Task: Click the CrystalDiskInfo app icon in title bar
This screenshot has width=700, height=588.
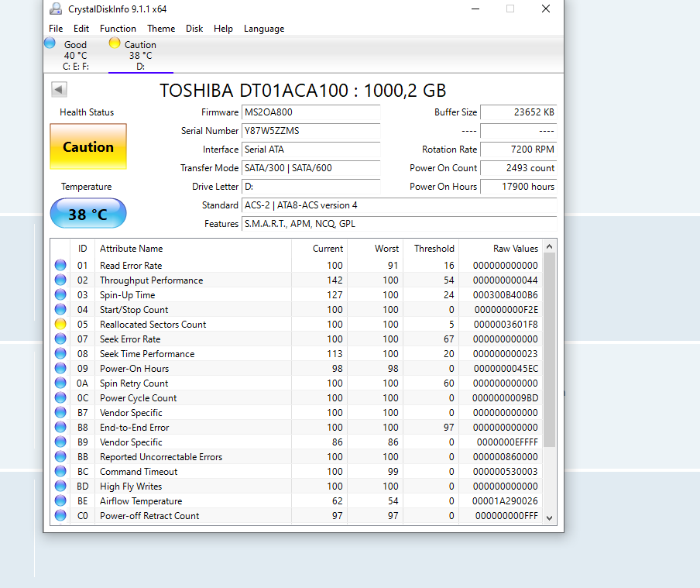Action: pos(56,9)
